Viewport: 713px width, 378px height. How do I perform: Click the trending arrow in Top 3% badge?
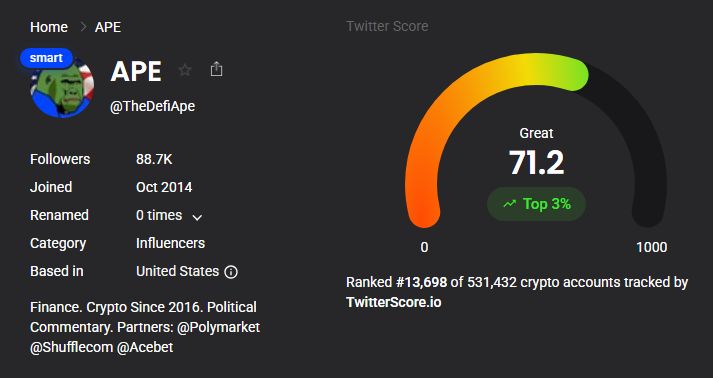click(x=509, y=204)
